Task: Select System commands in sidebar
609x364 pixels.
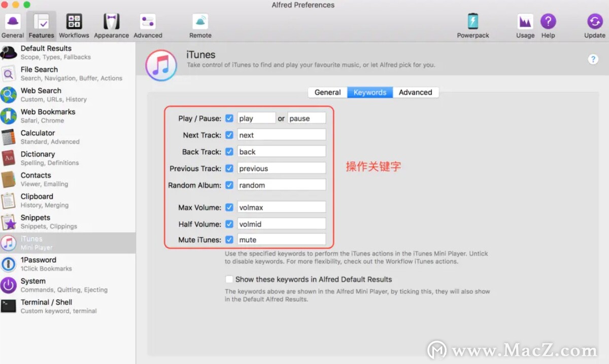Action: tap(68, 285)
